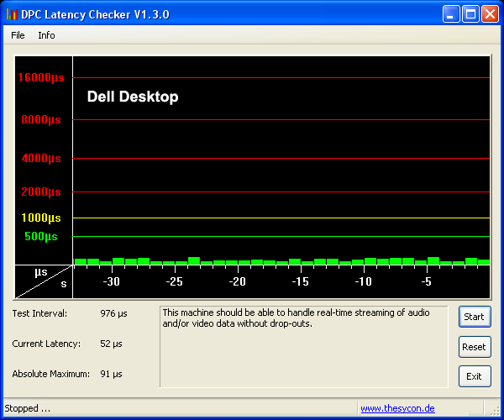Viewport: 504px width, 420px height.
Task: Click the -5 time axis label
Action: (427, 282)
